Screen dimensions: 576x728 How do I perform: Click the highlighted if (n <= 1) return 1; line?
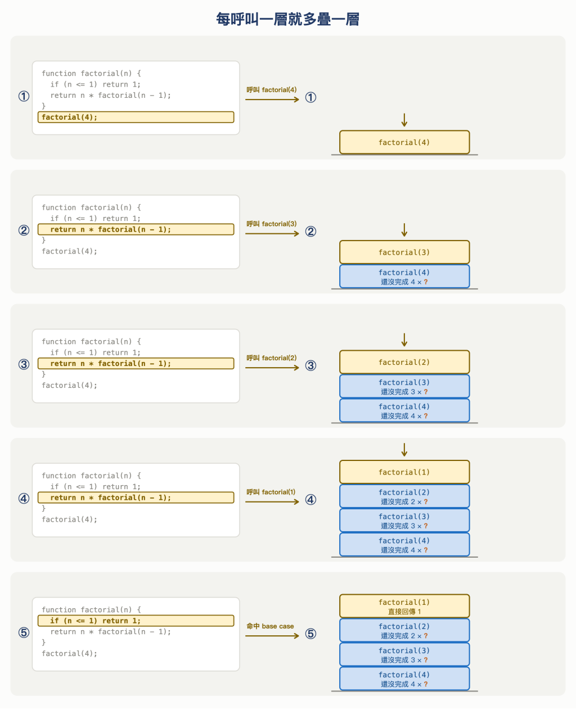coord(136,621)
